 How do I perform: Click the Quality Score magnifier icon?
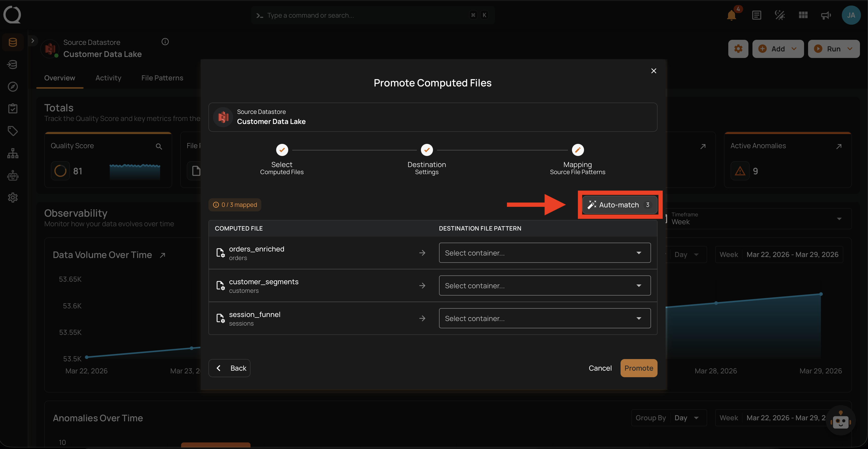[159, 146]
